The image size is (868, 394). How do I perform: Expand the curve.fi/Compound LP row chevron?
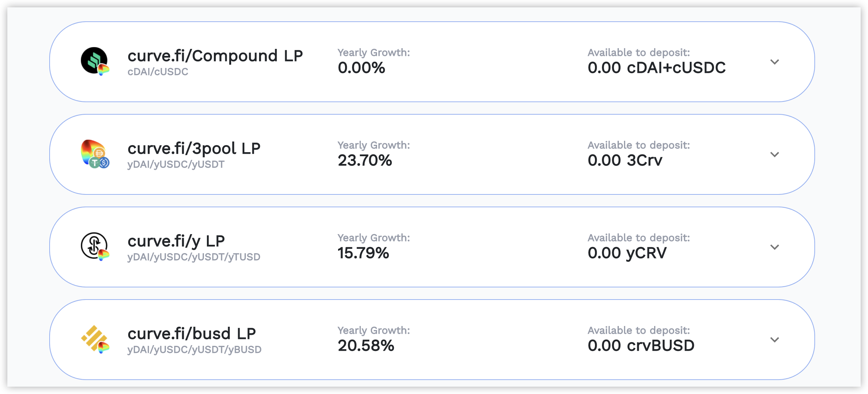click(x=775, y=62)
